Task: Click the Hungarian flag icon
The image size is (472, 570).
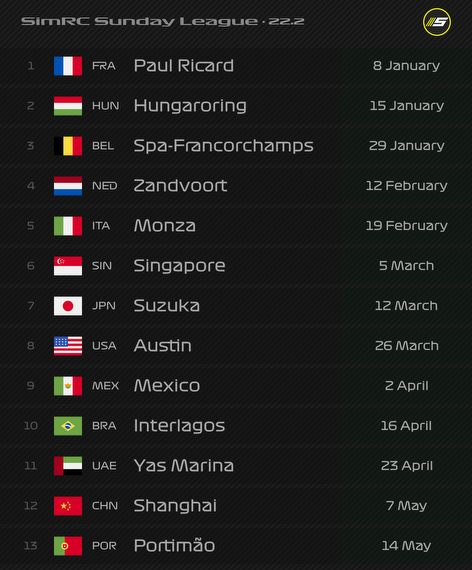Action: pos(68,106)
